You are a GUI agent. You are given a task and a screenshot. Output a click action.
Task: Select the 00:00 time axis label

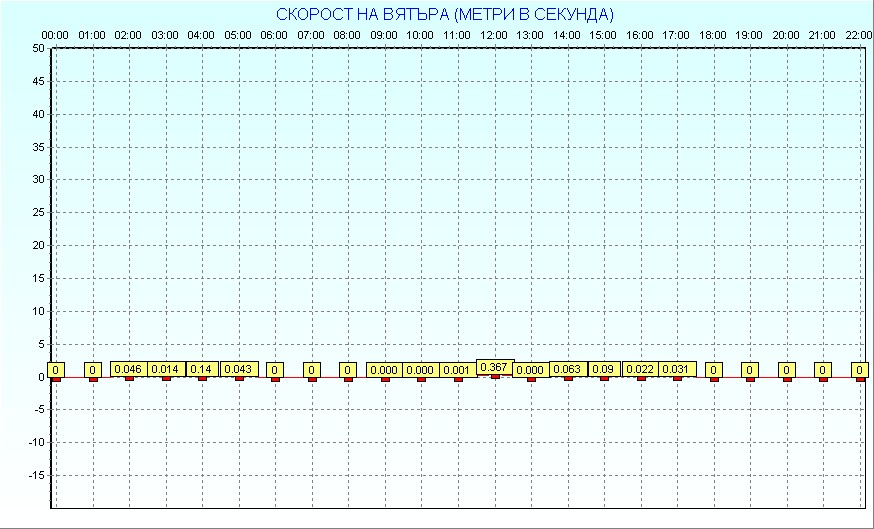pyautogui.click(x=55, y=35)
